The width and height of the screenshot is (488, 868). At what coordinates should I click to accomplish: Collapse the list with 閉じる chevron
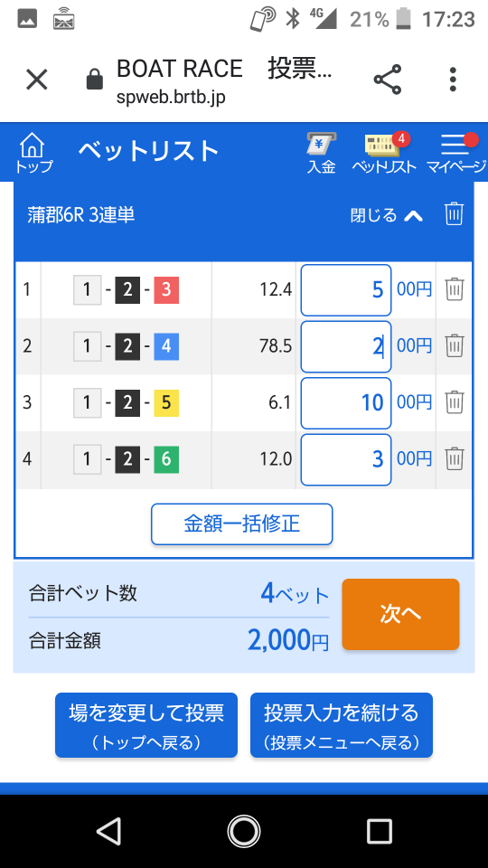pyautogui.click(x=387, y=215)
